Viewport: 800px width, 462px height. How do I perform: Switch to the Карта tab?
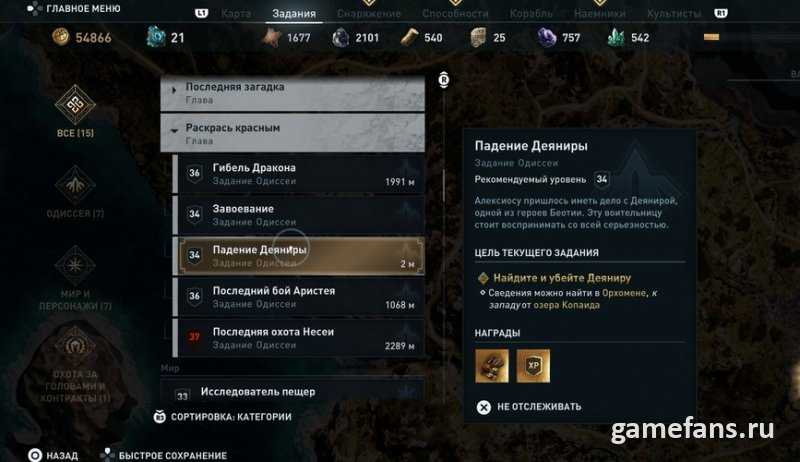(236, 13)
